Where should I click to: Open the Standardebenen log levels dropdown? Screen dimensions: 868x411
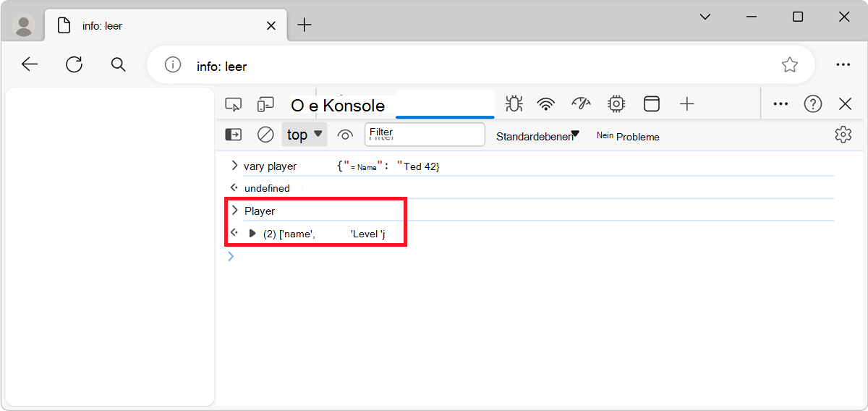click(x=538, y=136)
